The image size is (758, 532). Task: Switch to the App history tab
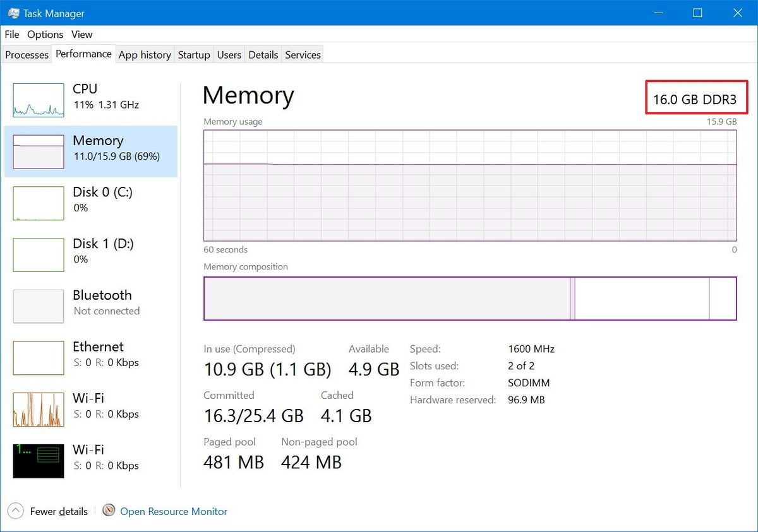pos(145,55)
